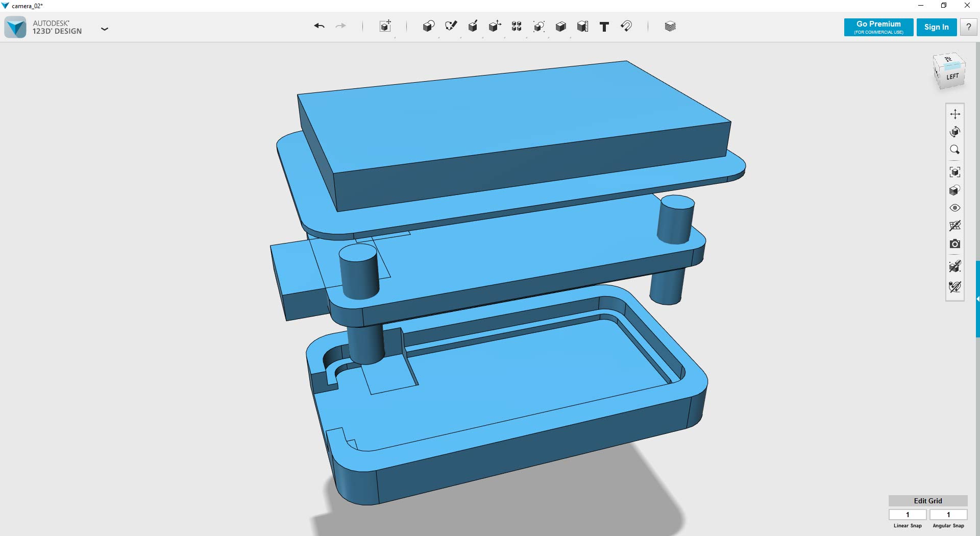Activate the Transform/Move tool

coord(385,26)
